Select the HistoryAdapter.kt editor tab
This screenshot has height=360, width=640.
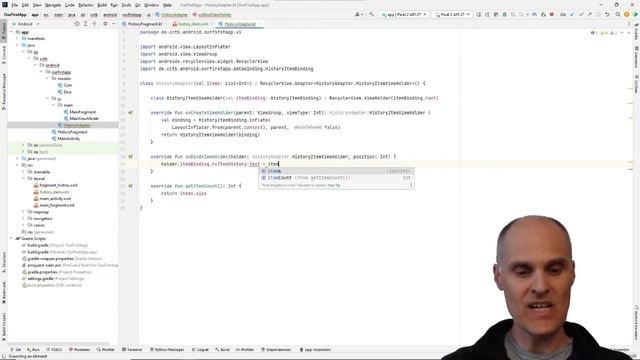[240, 24]
